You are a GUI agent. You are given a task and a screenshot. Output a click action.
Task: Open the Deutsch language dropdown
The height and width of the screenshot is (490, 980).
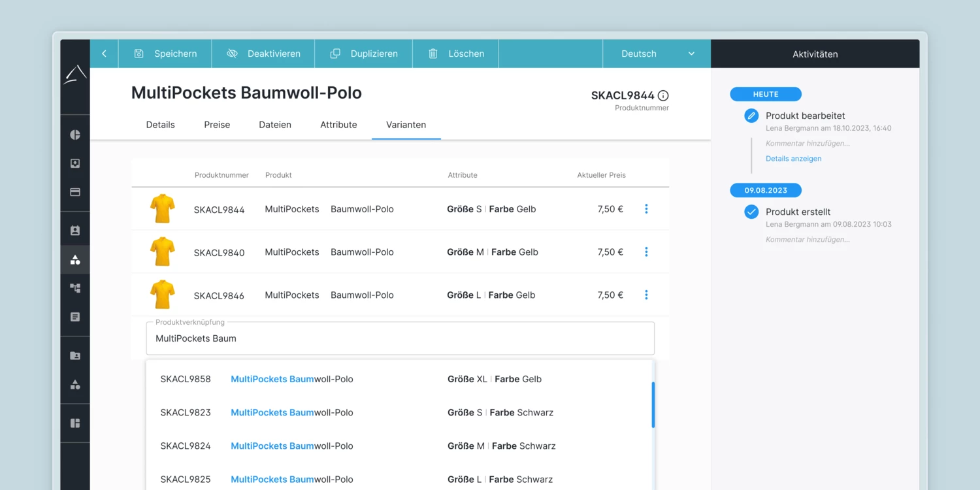click(x=657, y=54)
